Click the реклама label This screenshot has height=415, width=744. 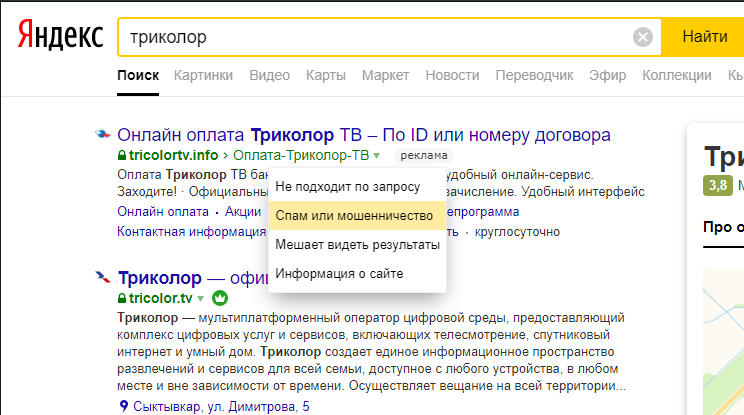point(424,155)
